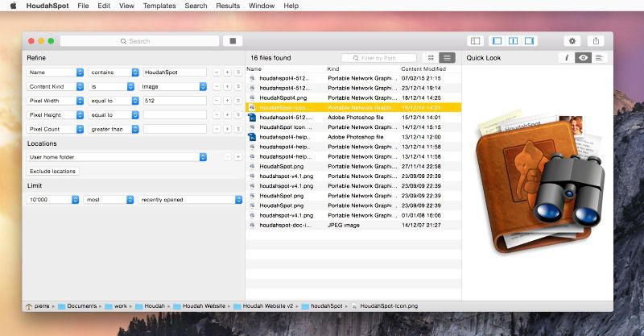This screenshot has width=644, height=336.
Task: Open the gear actions menu
Action: point(573,41)
